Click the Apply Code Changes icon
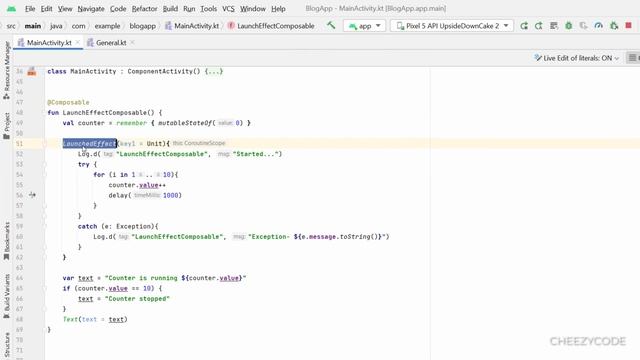Screen dimensions: 640x360 point(554,26)
